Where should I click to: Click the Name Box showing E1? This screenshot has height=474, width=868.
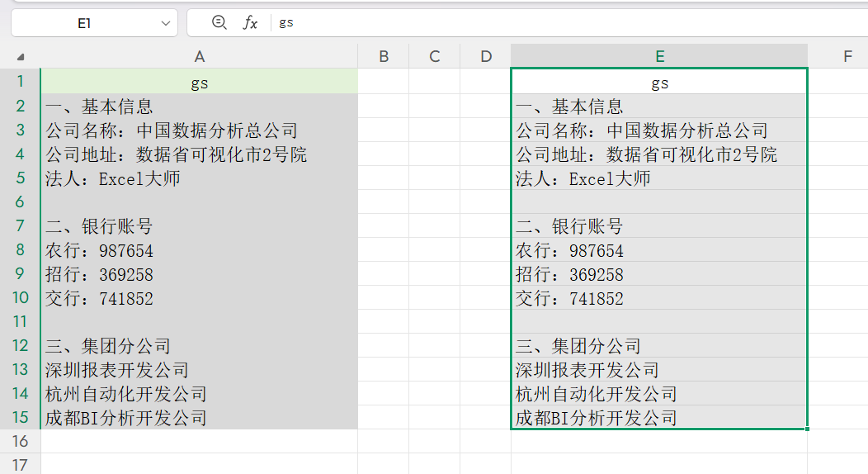point(95,23)
